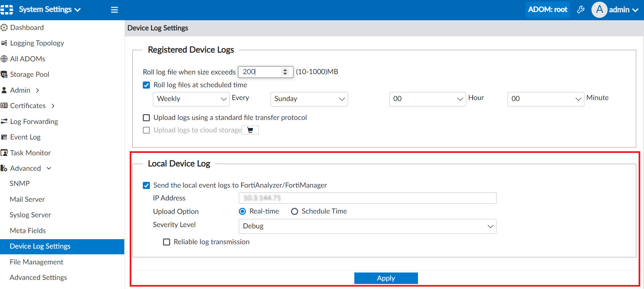
Task: Open Mail Server settings page
Action: pos(27,199)
